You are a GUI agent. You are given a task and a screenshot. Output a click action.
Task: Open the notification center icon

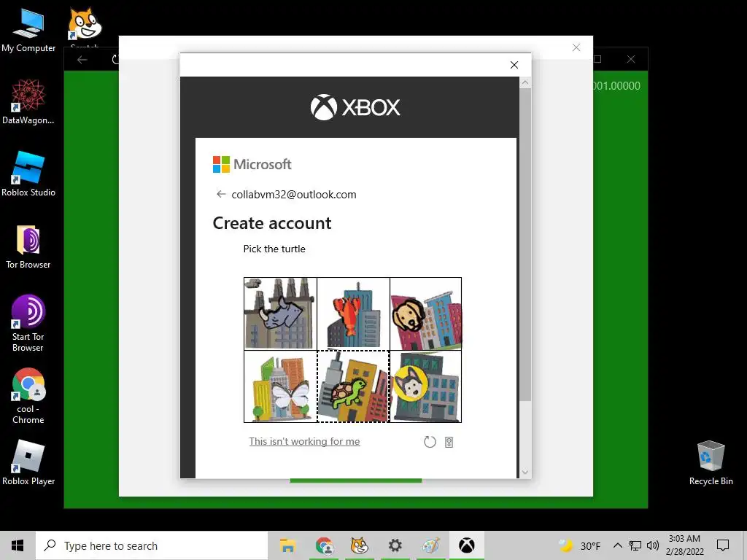point(723,545)
